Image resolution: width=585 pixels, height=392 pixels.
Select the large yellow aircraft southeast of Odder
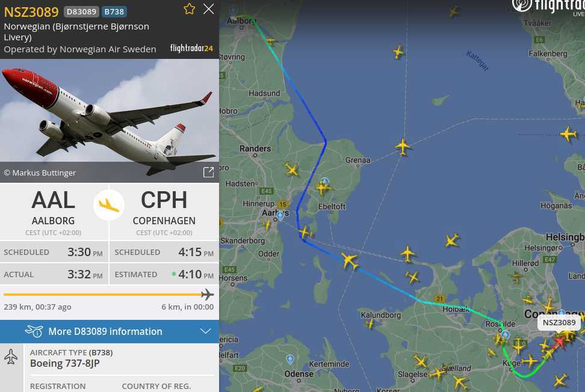350,260
